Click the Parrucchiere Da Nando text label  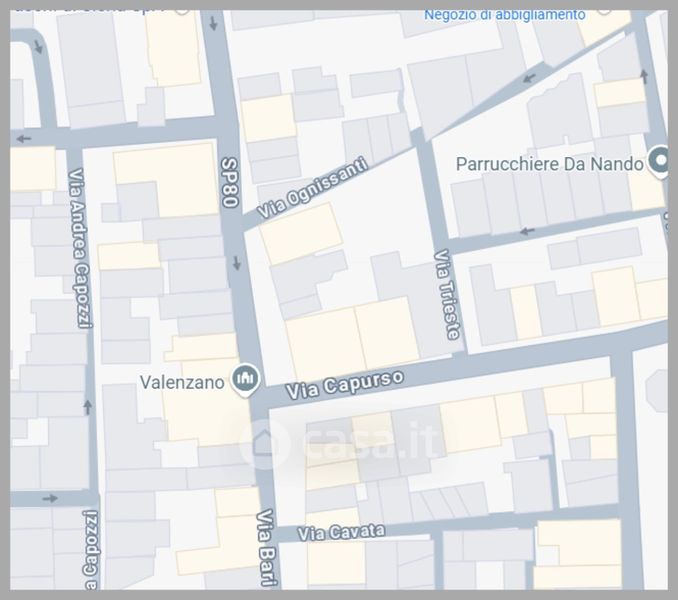point(549,164)
